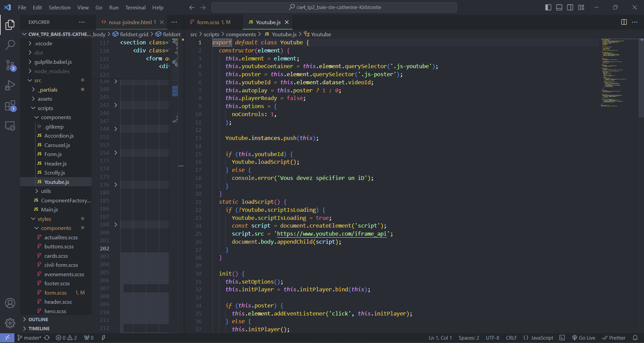Open errors and warnings indicator
Screen dimensions: 644x343
click(66, 338)
